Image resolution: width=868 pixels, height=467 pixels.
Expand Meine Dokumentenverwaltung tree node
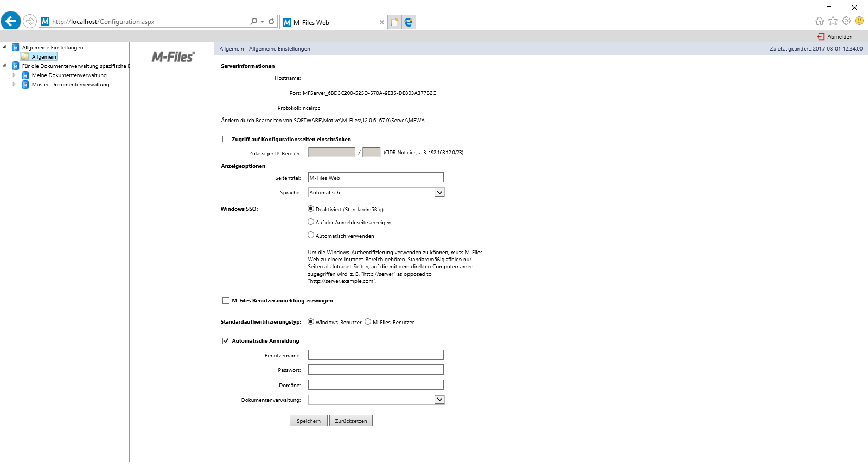[14, 75]
